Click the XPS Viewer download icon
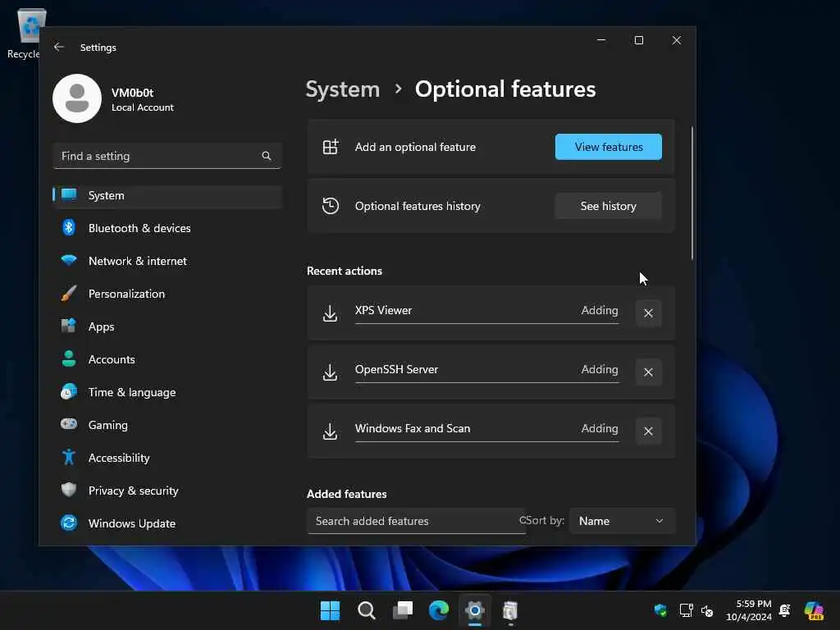Screen dimensions: 840x630 click(330, 313)
